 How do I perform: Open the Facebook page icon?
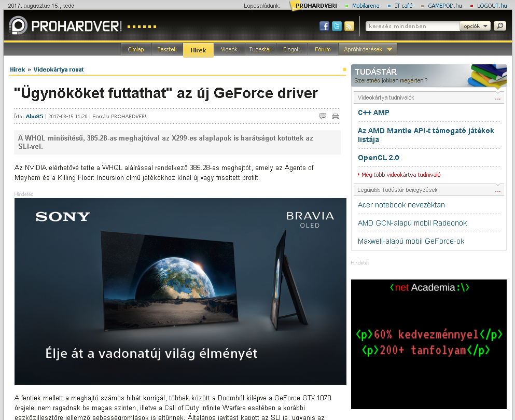pos(324,26)
